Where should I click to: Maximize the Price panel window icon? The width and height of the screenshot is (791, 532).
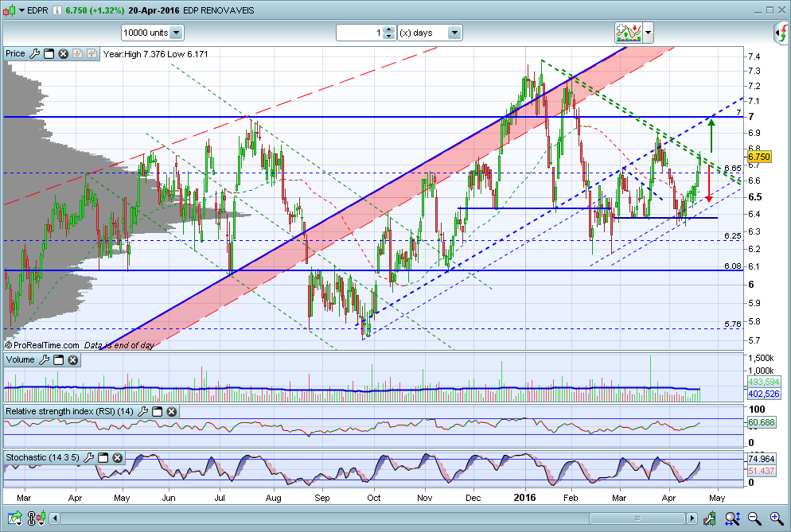tap(49, 54)
